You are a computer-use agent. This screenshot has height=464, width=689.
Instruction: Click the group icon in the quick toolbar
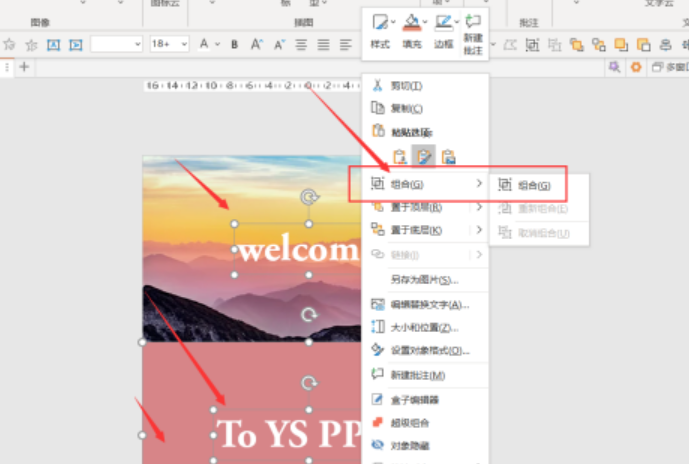click(532, 44)
